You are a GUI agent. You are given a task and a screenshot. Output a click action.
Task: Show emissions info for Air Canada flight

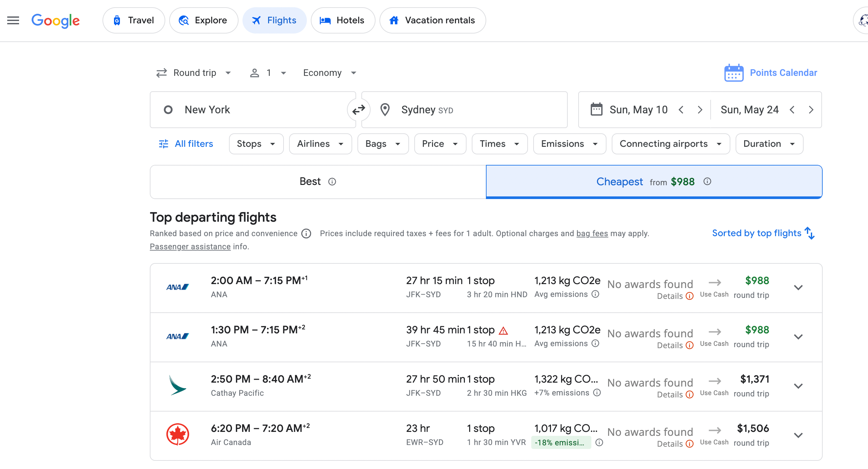[599, 442]
